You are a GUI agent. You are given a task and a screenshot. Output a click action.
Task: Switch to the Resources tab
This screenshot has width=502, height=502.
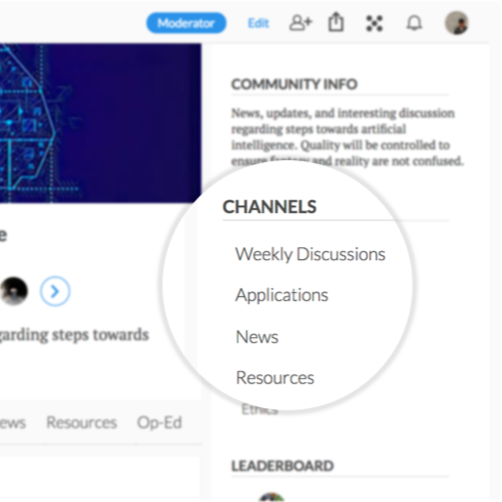[82, 423]
